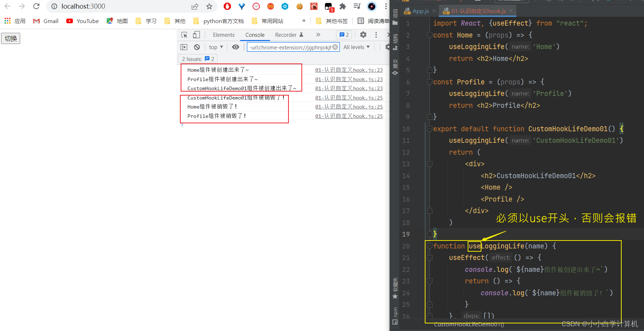Open Chrome's three-dot menu
644x331 pixels.
[x=386, y=6]
